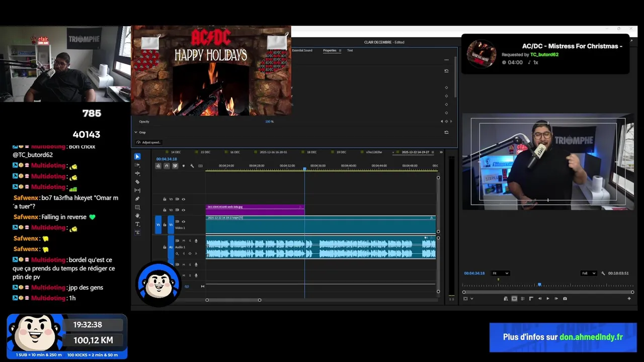Reset the motion properties at panel top
Screen dimensions: 644x362
(446, 71)
